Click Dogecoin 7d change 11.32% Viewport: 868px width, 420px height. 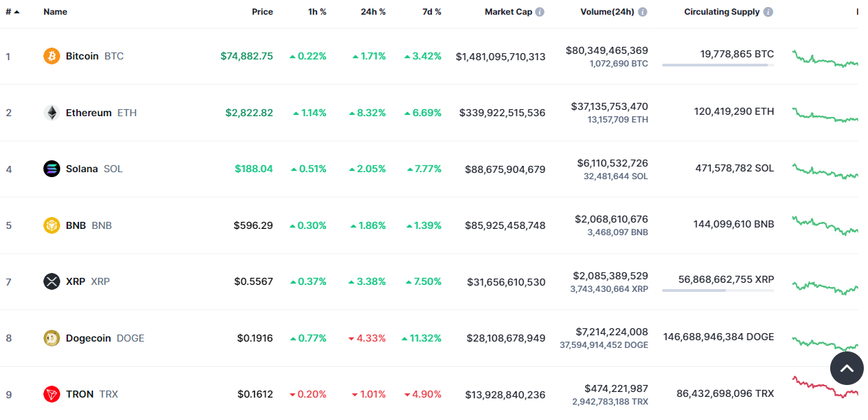(x=421, y=338)
